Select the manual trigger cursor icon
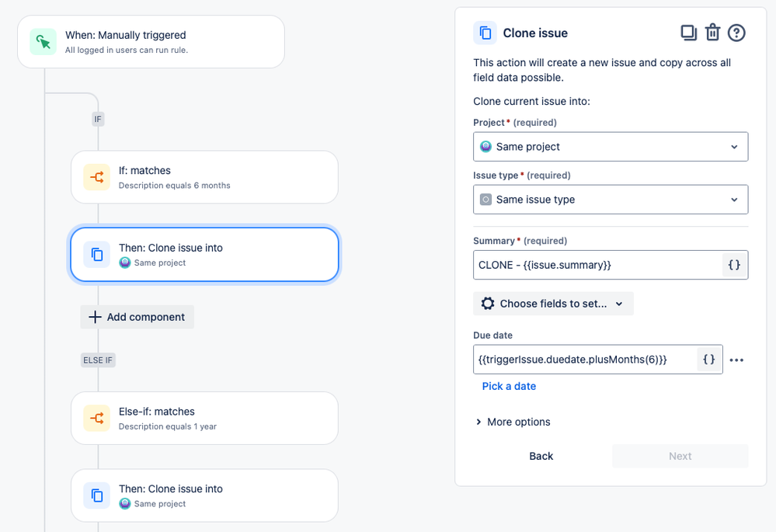Viewport: 776px width, 532px height. pos(43,42)
